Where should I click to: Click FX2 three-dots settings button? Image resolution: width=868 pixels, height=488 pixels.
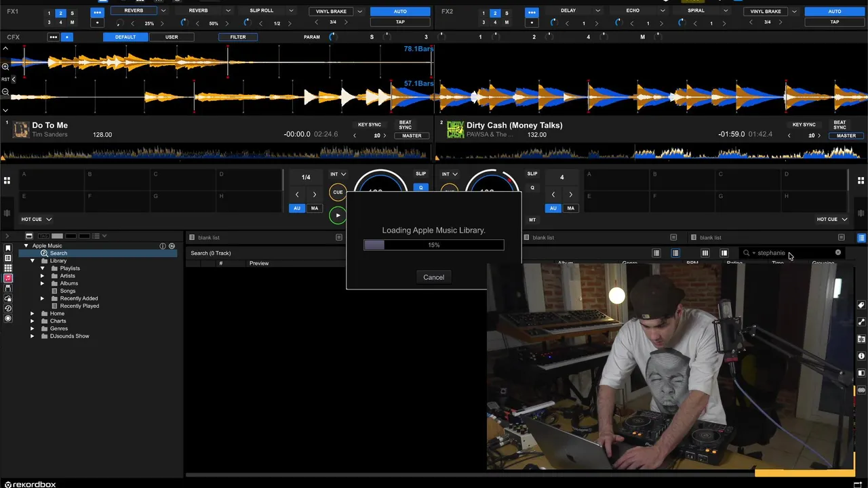[x=532, y=12]
